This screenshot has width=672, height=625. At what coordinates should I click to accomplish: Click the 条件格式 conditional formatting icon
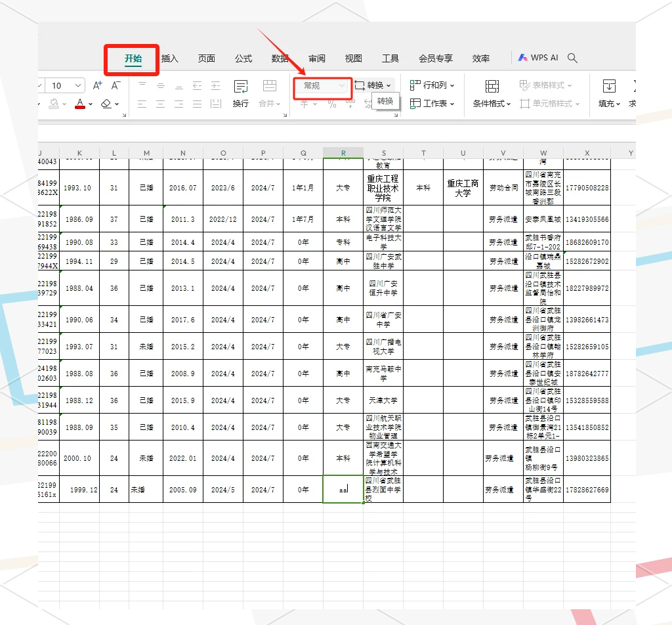(492, 86)
